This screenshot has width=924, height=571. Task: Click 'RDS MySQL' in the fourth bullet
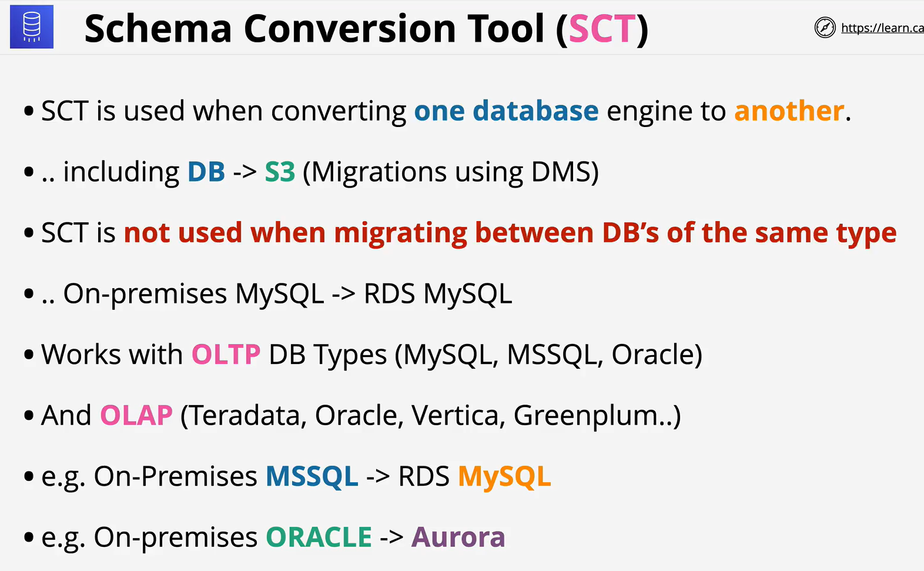coord(438,294)
